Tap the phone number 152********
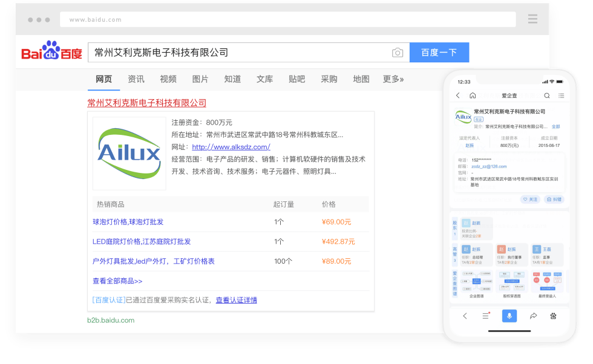This screenshot has width=593, height=364. click(482, 160)
